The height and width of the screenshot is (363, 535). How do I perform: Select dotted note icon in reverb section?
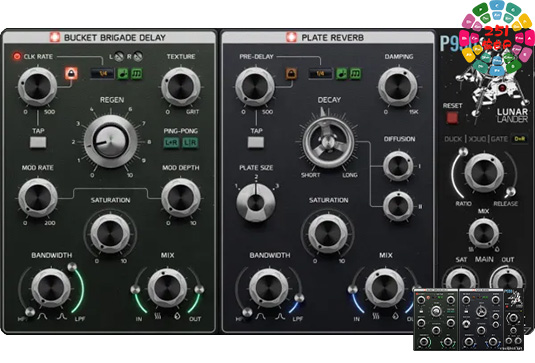click(x=341, y=73)
